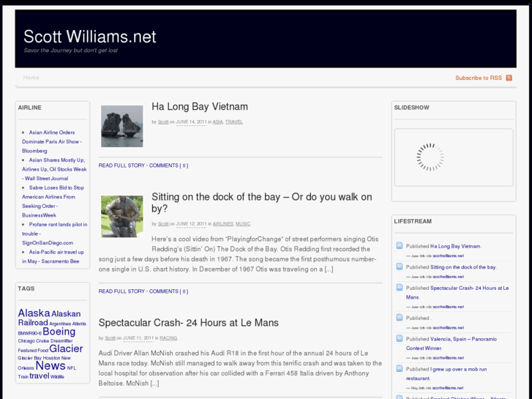Click the Argentinea tag
Viewport: 532px width, 399px height.
60,324
